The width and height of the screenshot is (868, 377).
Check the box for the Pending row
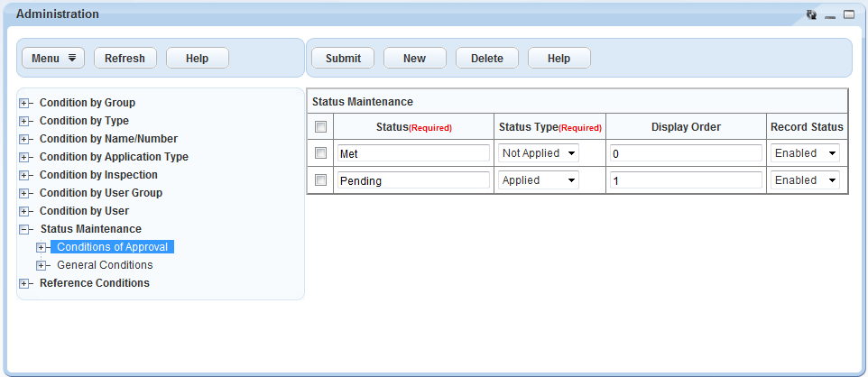(x=320, y=180)
